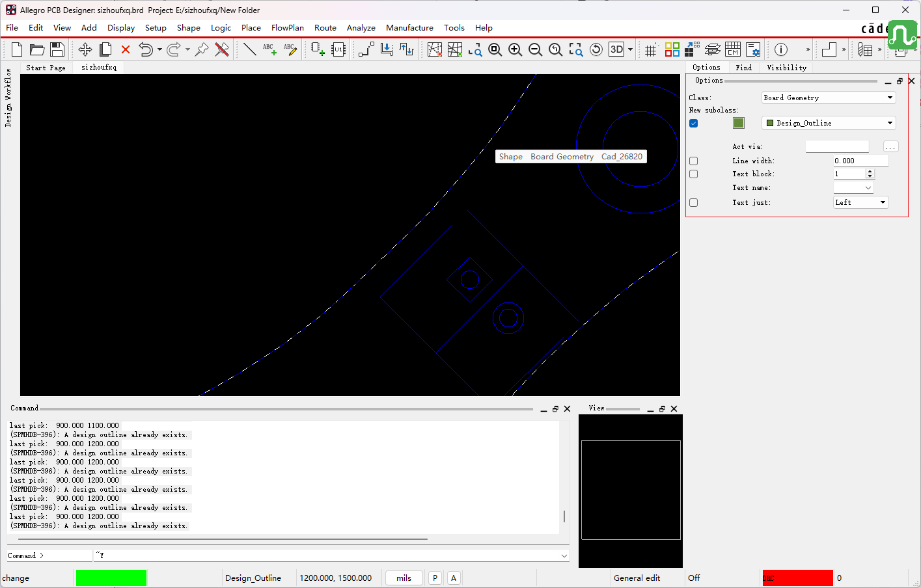Switch to the Visibility tab
The image size is (921, 588).
(786, 67)
